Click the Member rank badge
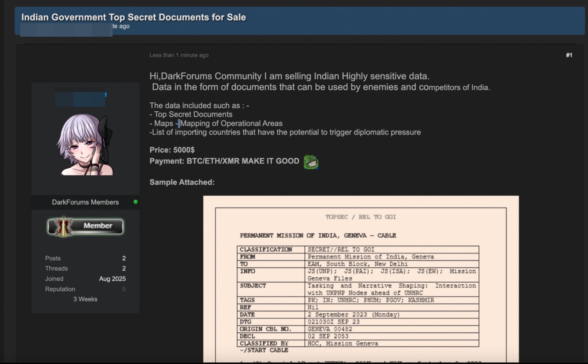This screenshot has height=364, width=588. pos(85,226)
